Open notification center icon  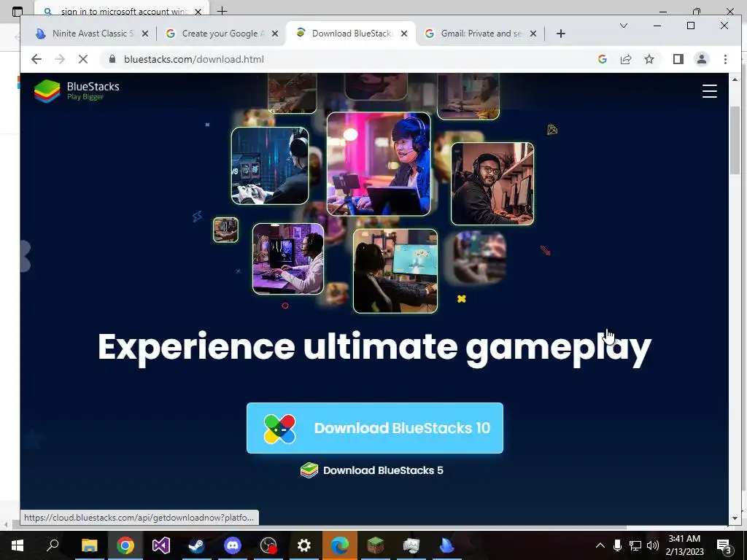(724, 545)
